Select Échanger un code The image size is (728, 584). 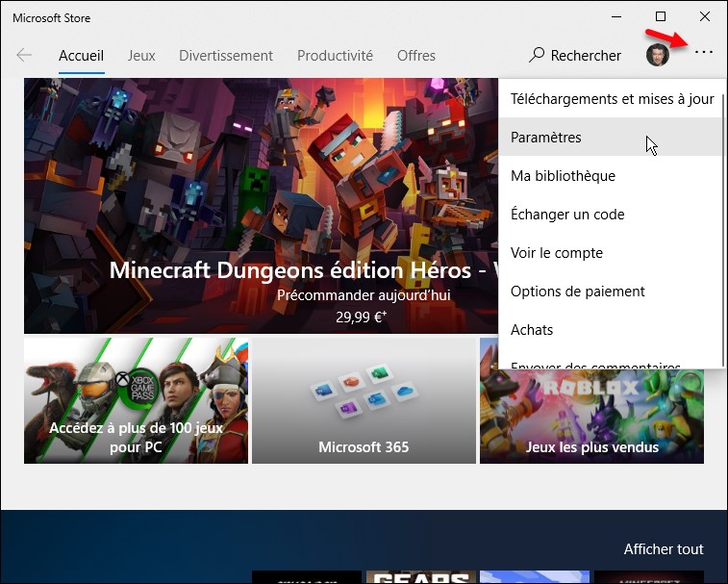567,215
